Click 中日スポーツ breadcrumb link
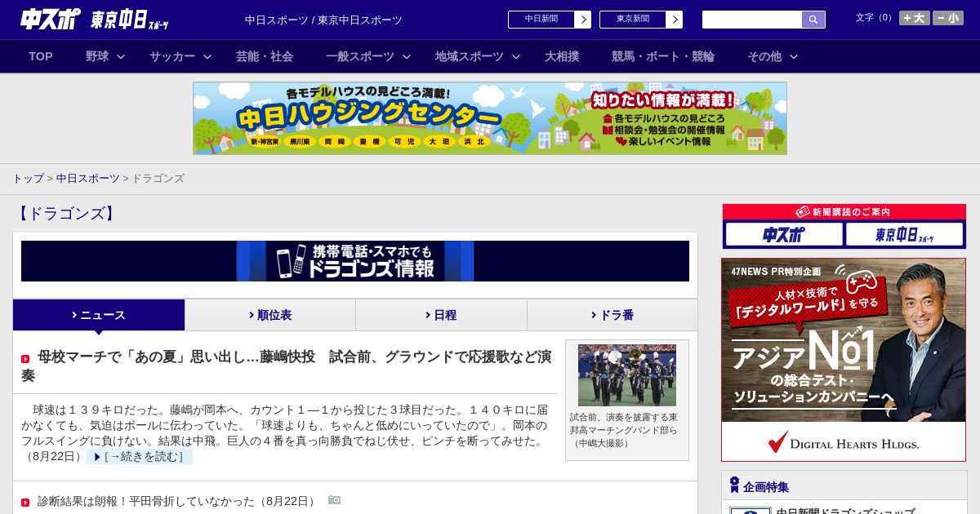Screen dimensions: 980x514 click(x=88, y=178)
